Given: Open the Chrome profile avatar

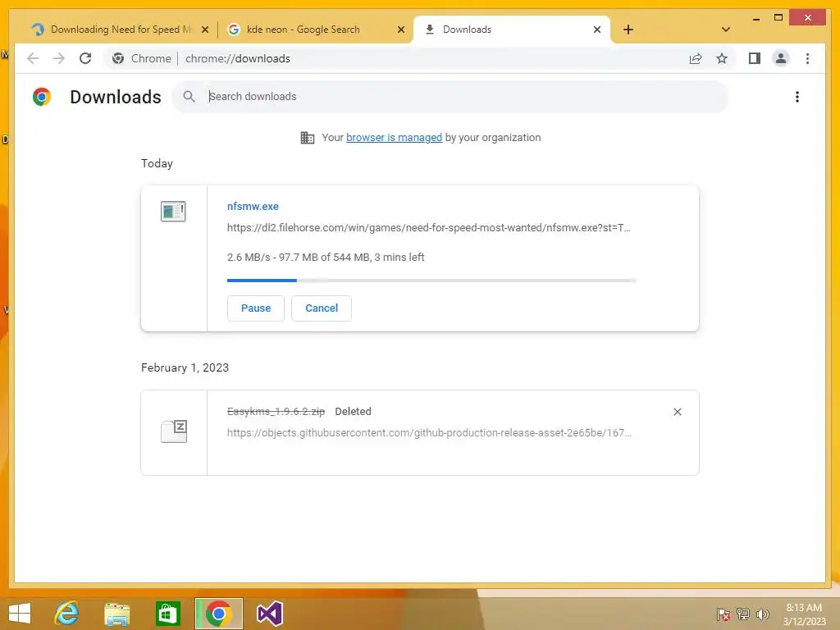Looking at the screenshot, I should click(x=781, y=58).
